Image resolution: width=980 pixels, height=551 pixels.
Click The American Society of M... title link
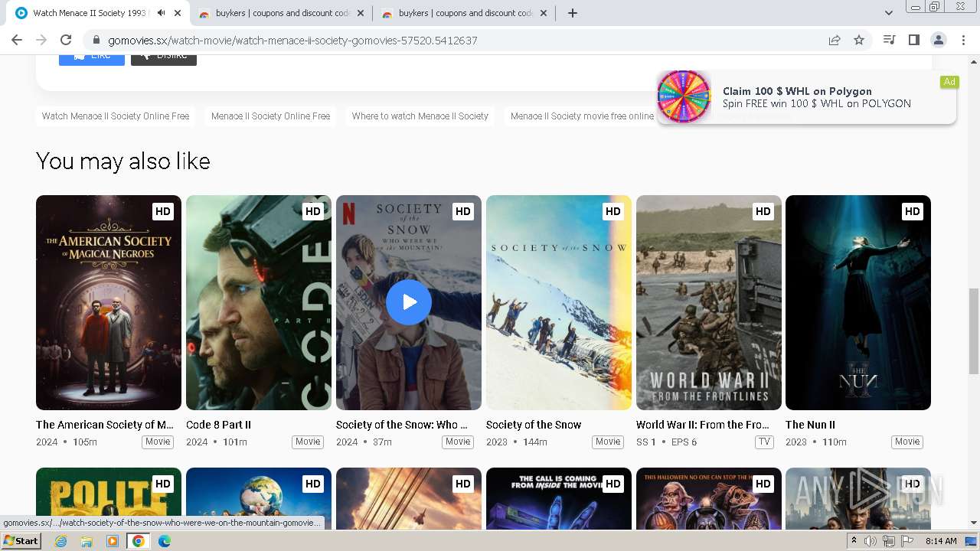click(105, 425)
